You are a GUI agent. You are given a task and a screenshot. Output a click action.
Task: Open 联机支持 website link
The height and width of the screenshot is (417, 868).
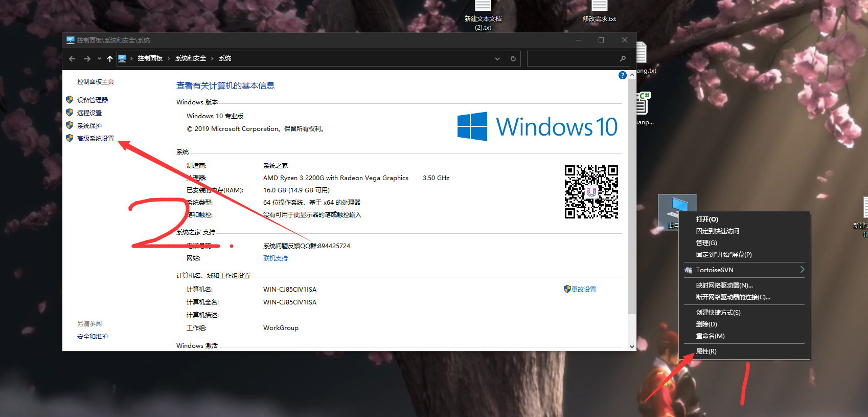click(276, 258)
